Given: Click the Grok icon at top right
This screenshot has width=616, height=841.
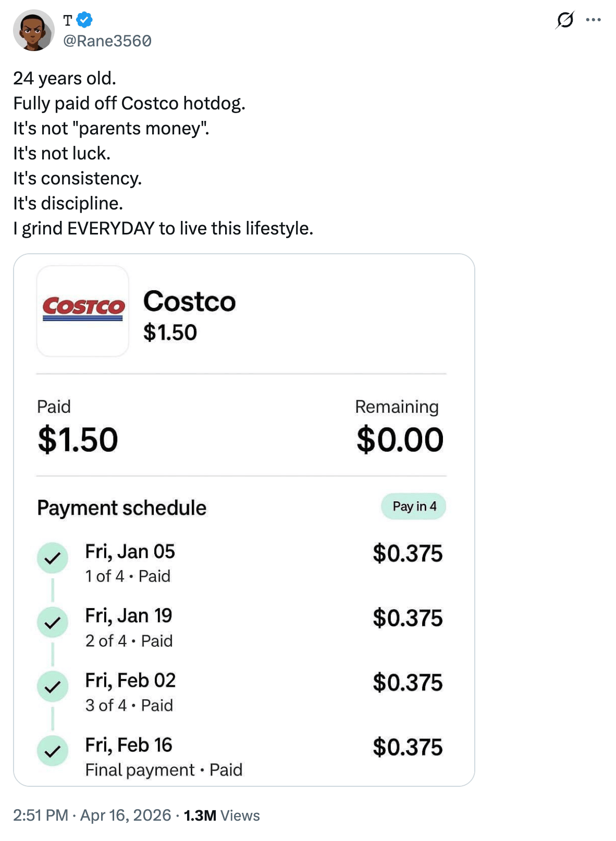Looking at the screenshot, I should tap(565, 20).
